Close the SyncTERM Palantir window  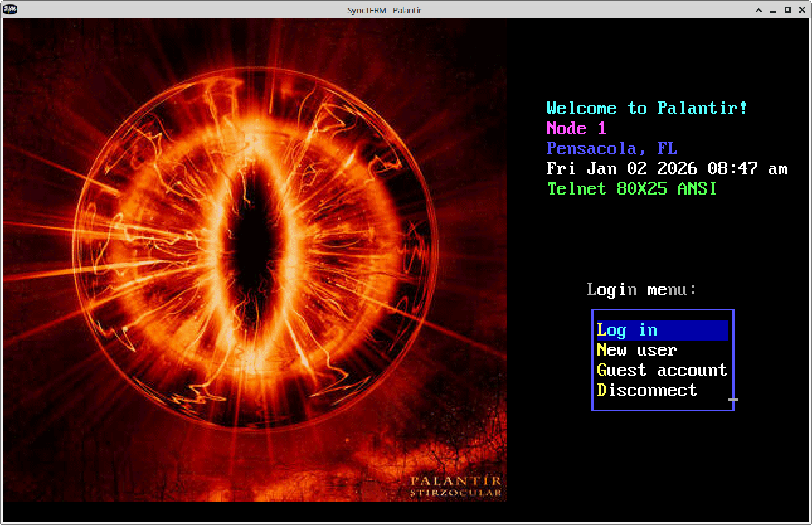tap(801, 10)
